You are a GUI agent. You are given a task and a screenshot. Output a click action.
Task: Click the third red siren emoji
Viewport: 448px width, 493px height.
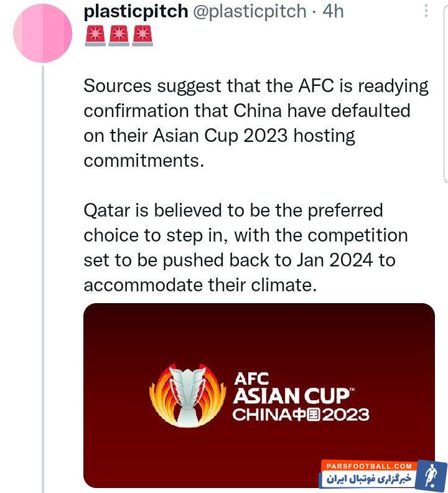142,36
